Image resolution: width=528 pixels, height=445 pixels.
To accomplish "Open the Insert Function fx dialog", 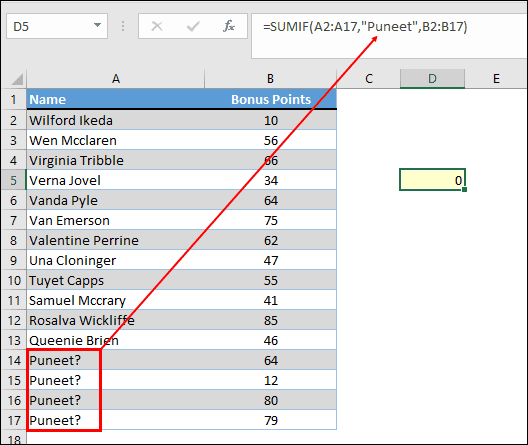I will point(229,26).
